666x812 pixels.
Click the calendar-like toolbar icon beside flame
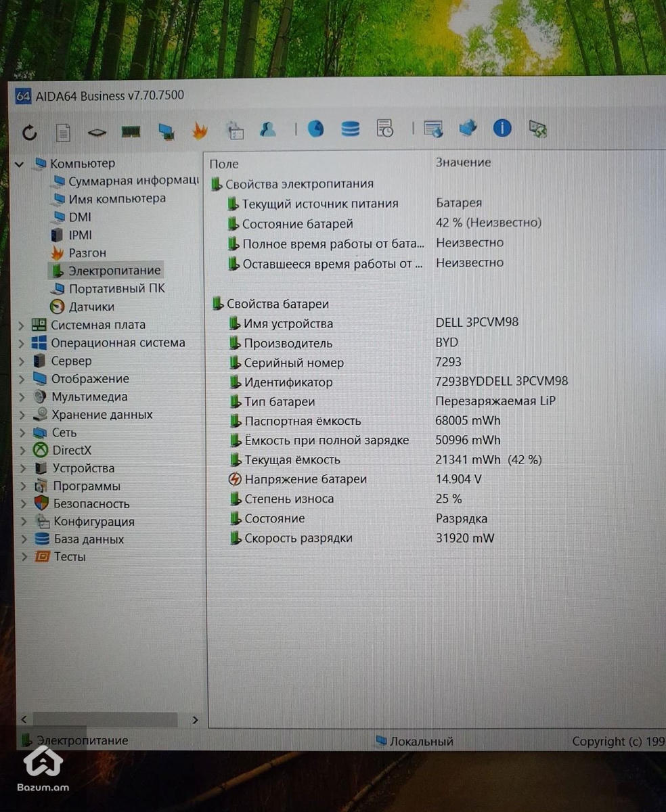[x=234, y=130]
